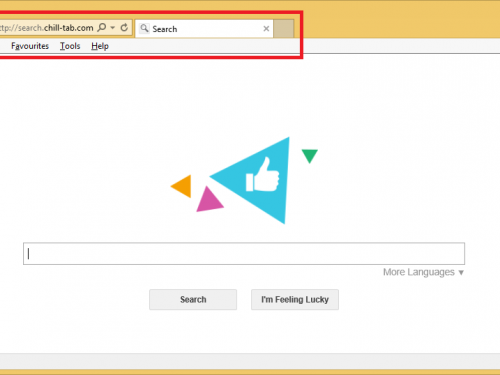Open a new tab button

[x=284, y=29]
